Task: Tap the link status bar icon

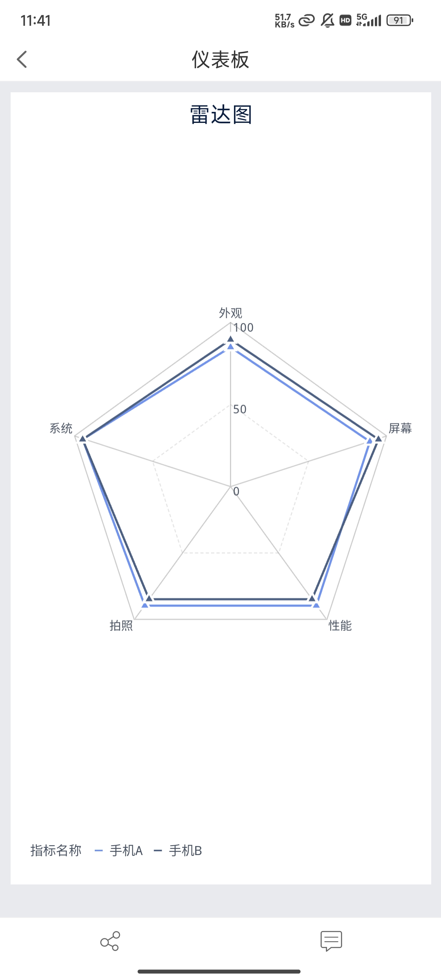Action: (307, 20)
